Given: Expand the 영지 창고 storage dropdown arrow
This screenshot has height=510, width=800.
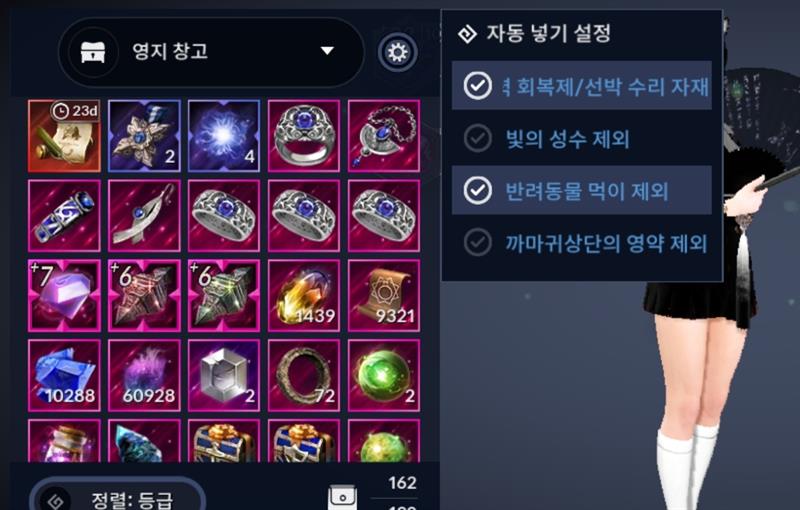Looking at the screenshot, I should point(327,50).
